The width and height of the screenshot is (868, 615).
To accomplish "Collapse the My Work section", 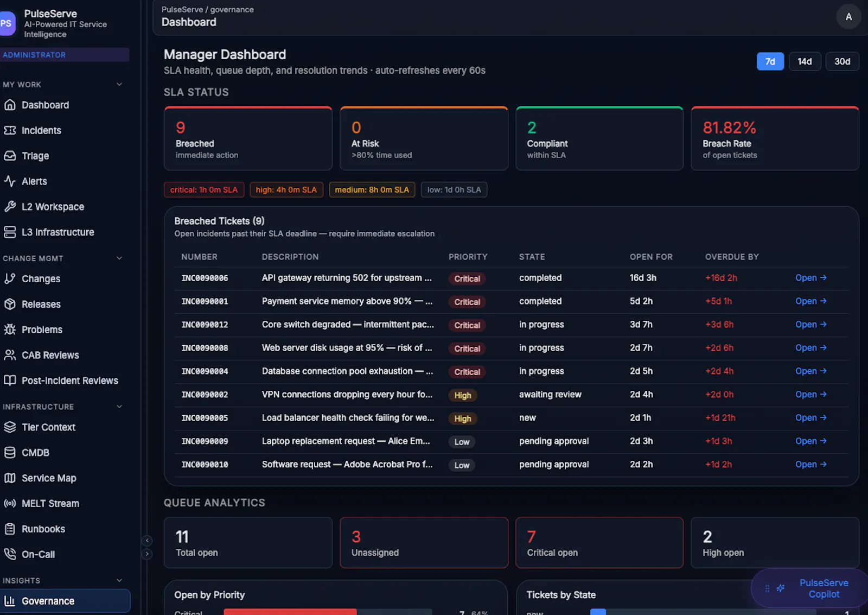I will coord(119,84).
